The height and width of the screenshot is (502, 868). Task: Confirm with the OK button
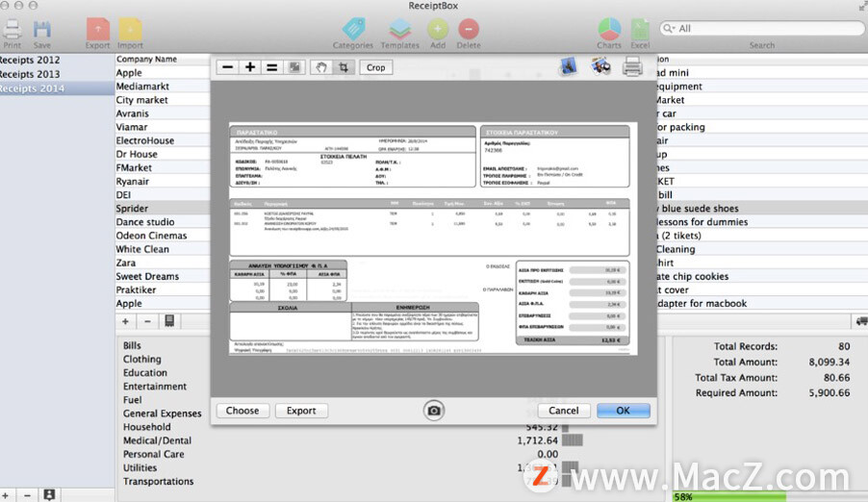coord(624,411)
